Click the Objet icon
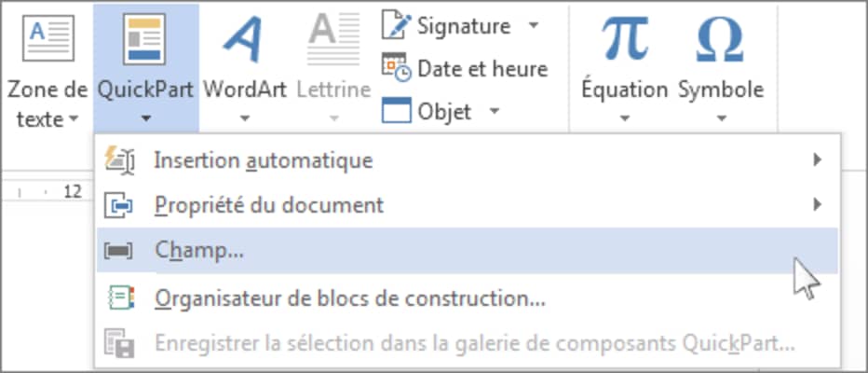 click(396, 112)
